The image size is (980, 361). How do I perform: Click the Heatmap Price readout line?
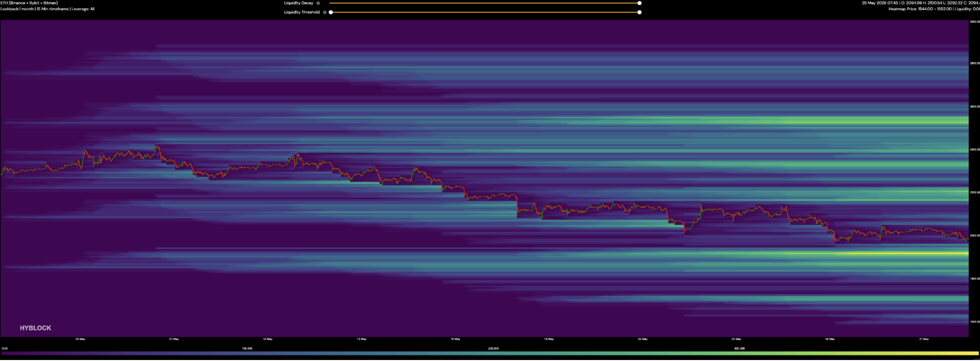[x=934, y=9]
